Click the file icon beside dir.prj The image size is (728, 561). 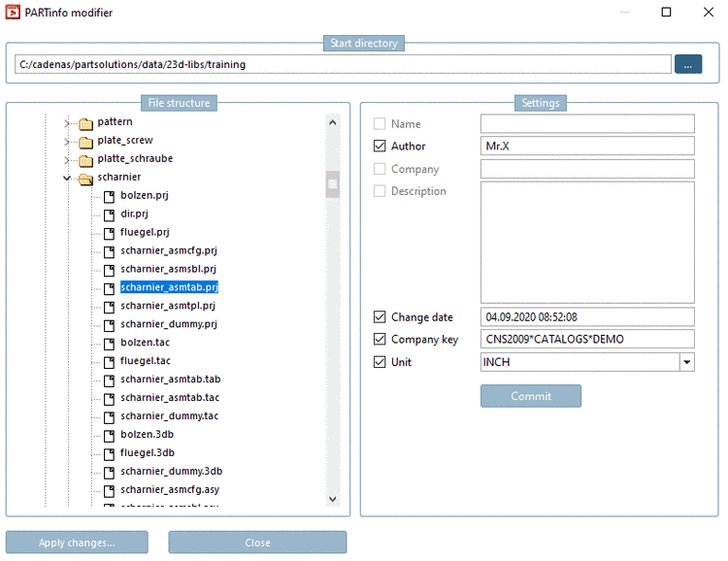point(109,215)
